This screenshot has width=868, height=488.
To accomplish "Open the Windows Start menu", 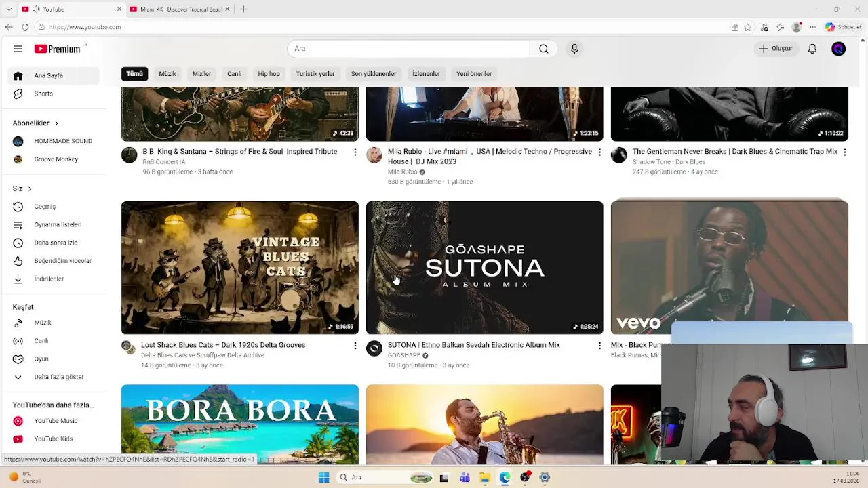I will point(324,478).
